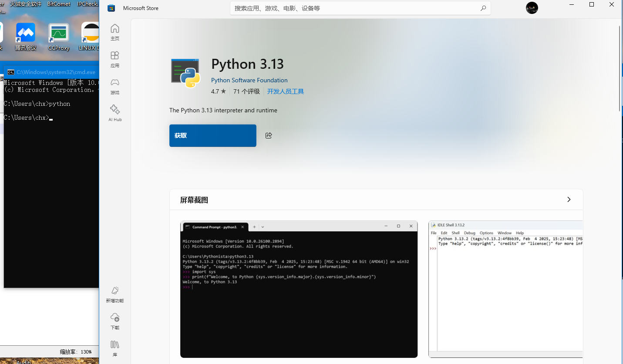The image size is (623, 364).
Task: Click the CCProxy desktop shortcut
Action: (x=59, y=37)
